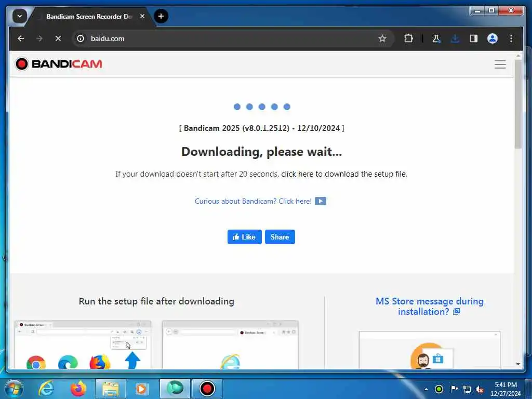View site information icon
This screenshot has width=532, height=399.
(81, 38)
